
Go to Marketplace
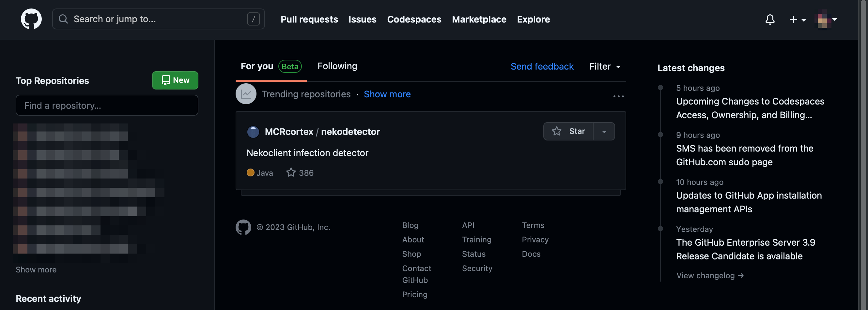[479, 19]
